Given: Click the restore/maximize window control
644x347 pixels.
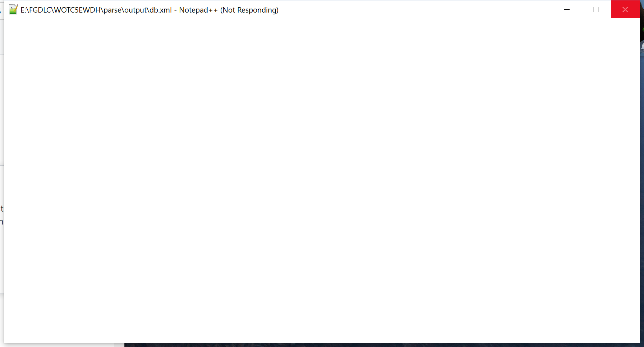Looking at the screenshot, I should tap(596, 10).
